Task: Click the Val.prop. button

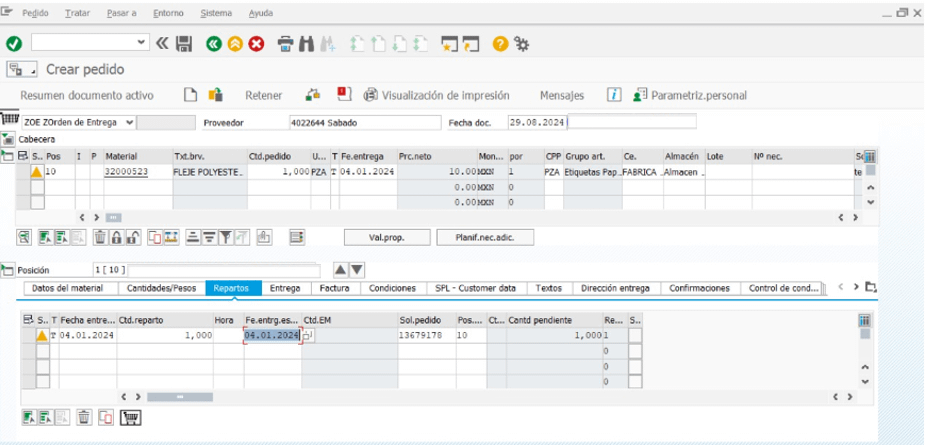Action: [x=372, y=237]
